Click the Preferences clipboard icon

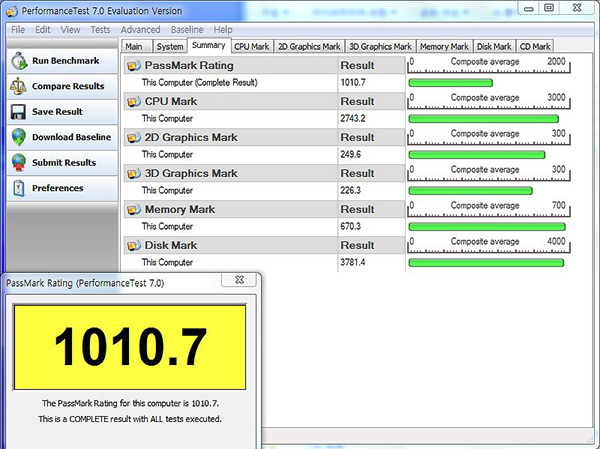[19, 188]
